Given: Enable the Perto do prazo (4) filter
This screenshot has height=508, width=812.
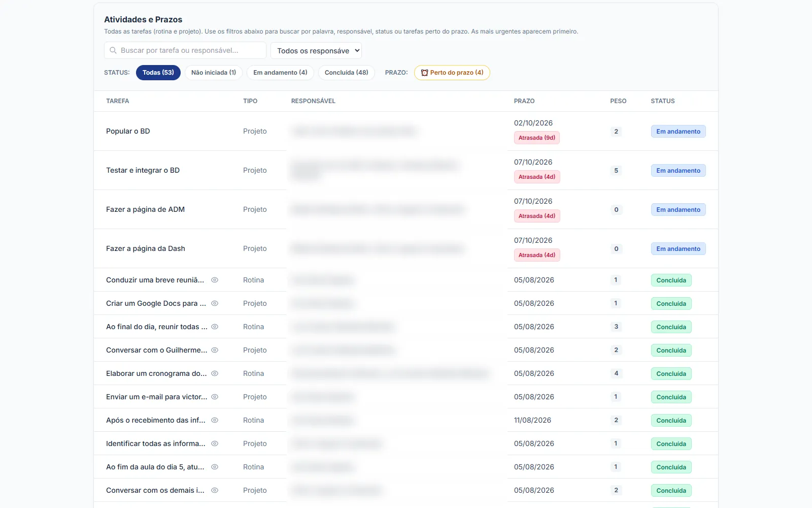Looking at the screenshot, I should pyautogui.click(x=452, y=73).
